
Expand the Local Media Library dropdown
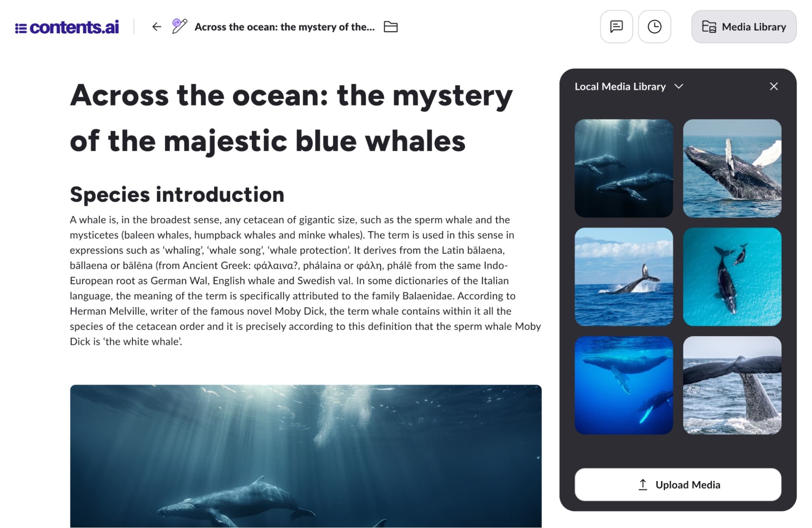[629, 87]
